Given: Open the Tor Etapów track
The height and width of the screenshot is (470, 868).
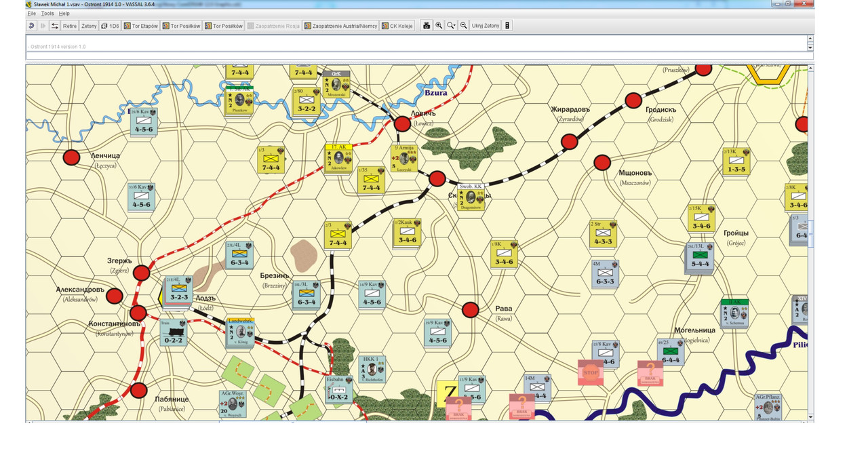Looking at the screenshot, I should point(141,26).
